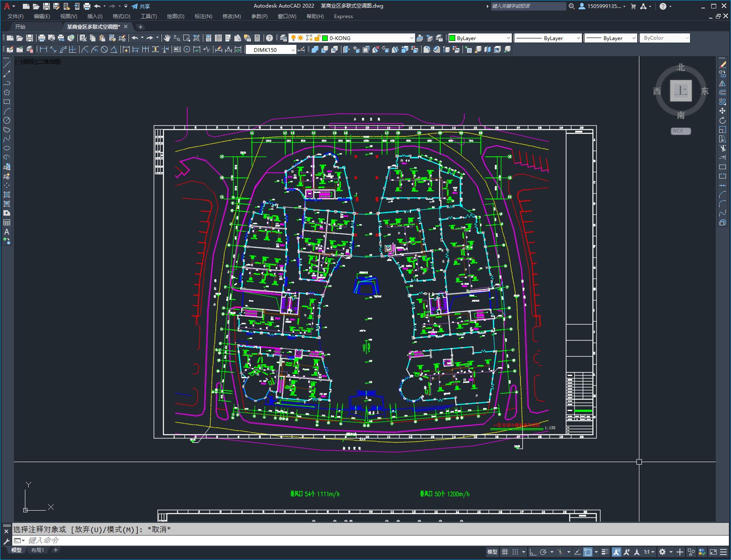Click the user account 1505999135 button
731x560 pixels.
602,6
